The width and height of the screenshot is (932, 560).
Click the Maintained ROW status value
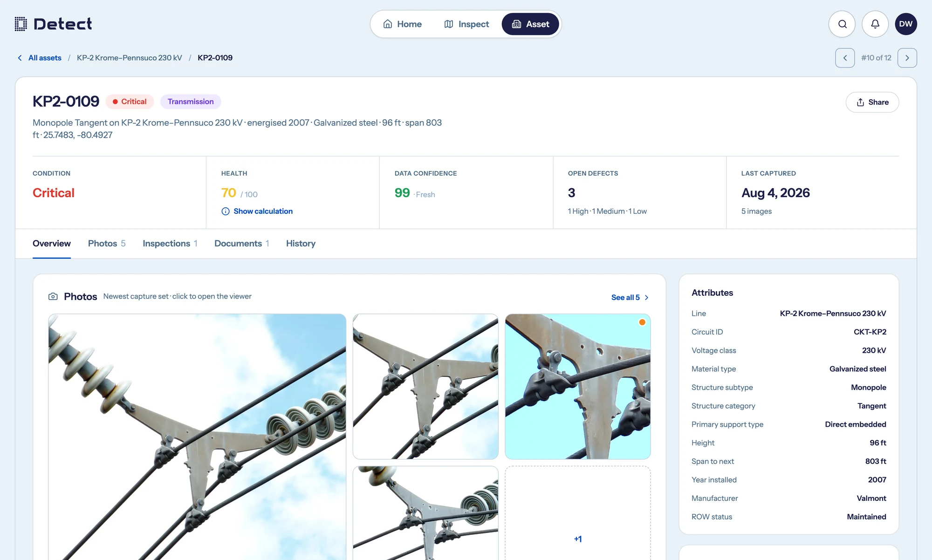866,517
